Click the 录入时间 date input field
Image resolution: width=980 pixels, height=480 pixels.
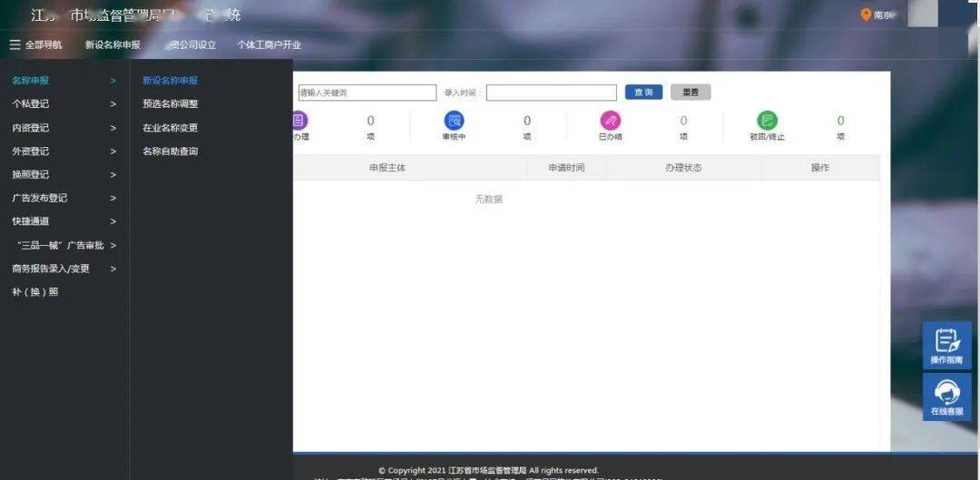click(x=551, y=93)
